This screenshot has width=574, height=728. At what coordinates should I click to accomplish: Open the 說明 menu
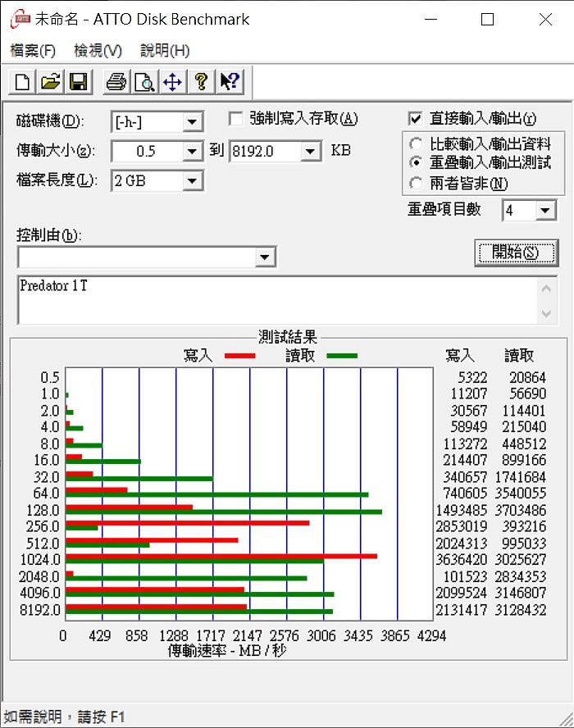tap(165, 50)
